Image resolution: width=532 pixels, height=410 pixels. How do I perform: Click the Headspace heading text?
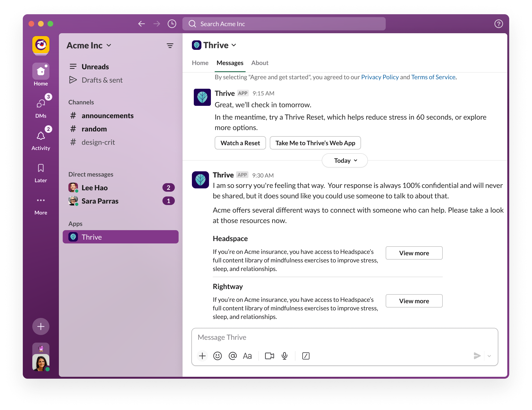tap(230, 239)
